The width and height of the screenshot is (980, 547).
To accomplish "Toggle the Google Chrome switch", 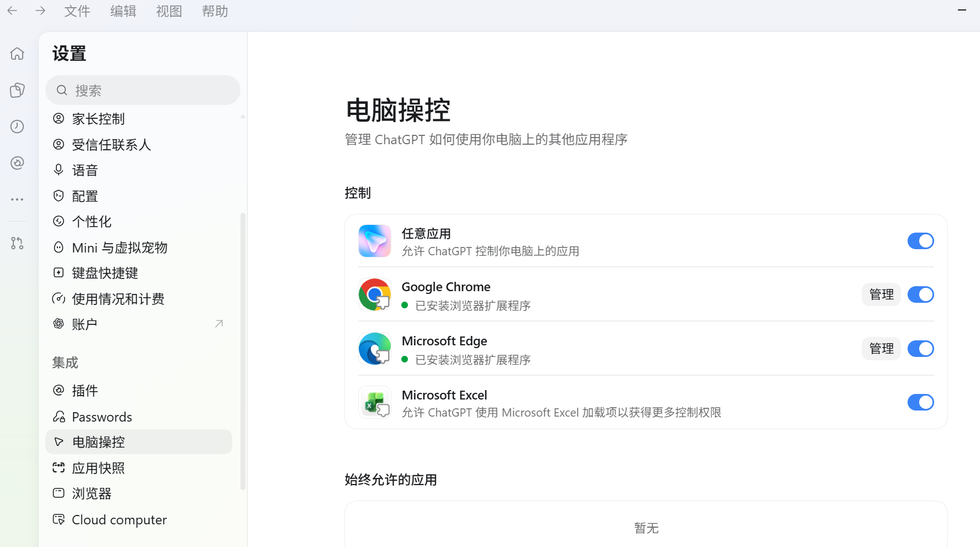I will coord(921,294).
